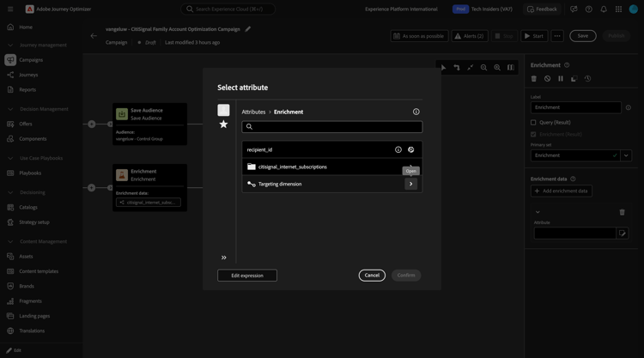This screenshot has height=358, width=644.
Task: Disable the Enrichment activity via the circle-slash icon
Action: coord(548,78)
